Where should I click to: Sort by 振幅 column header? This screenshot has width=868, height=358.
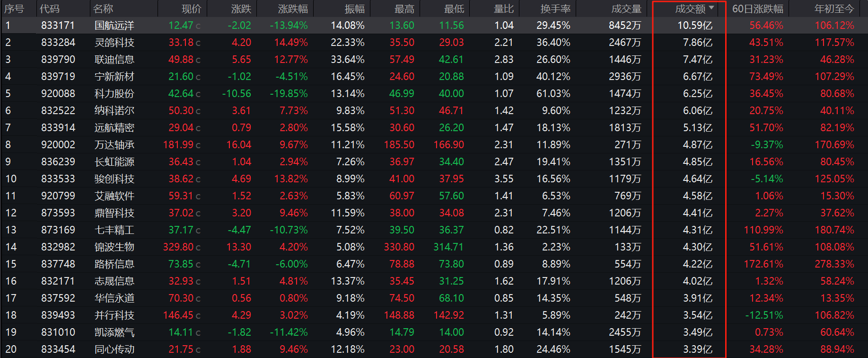(355, 9)
